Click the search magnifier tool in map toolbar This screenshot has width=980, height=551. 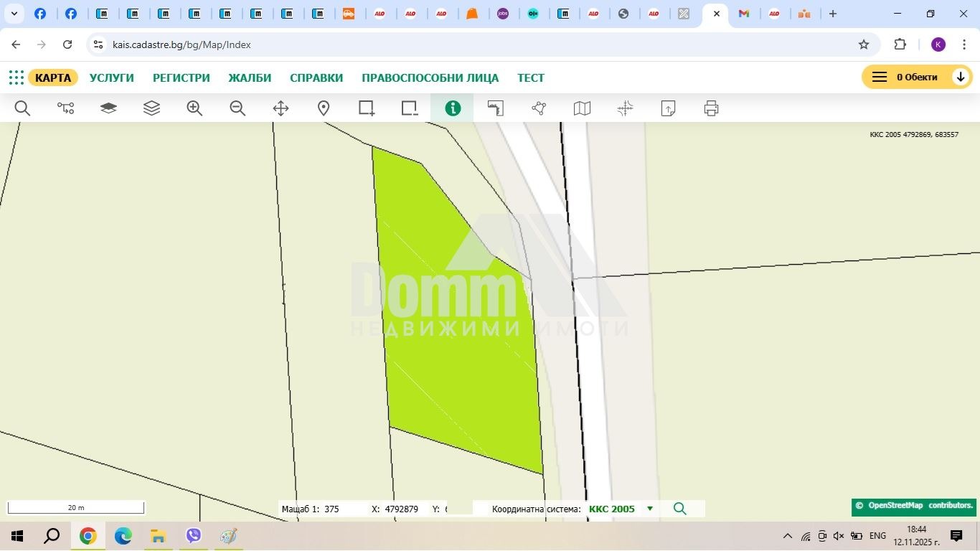(22, 108)
